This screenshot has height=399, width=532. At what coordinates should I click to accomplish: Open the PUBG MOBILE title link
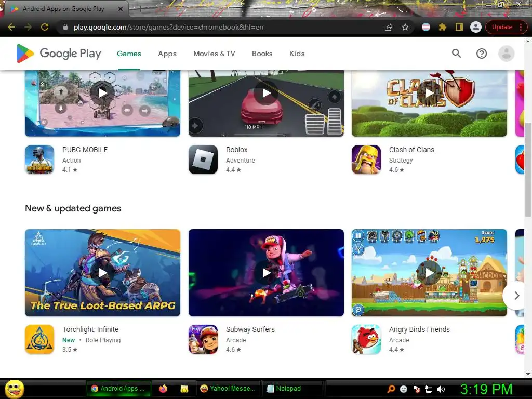85,150
